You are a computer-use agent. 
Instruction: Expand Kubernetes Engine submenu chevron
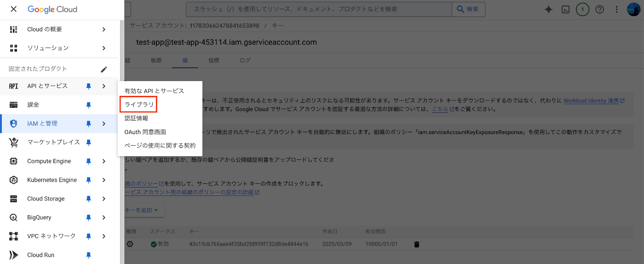tap(104, 180)
